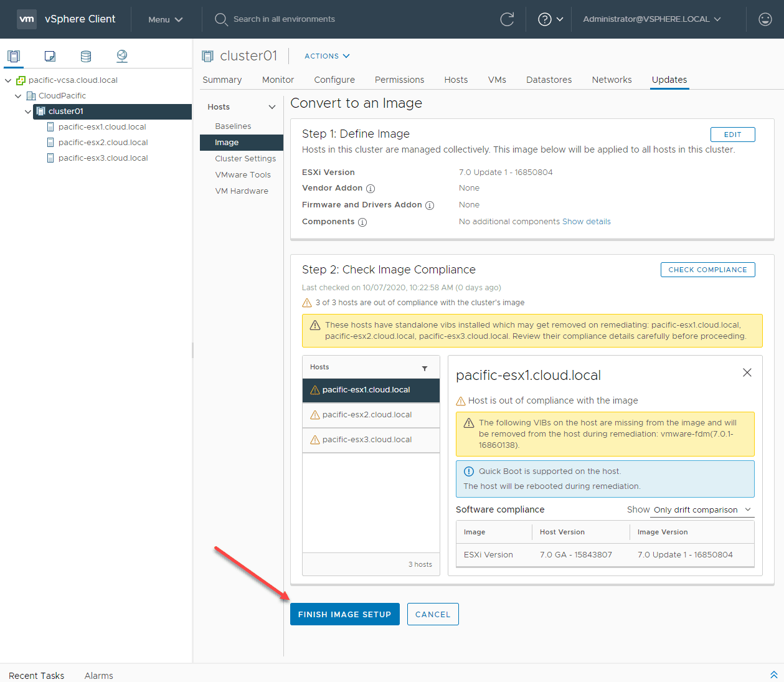Switch to the Networks tab
Screen dimensions: 784x682
coord(612,80)
